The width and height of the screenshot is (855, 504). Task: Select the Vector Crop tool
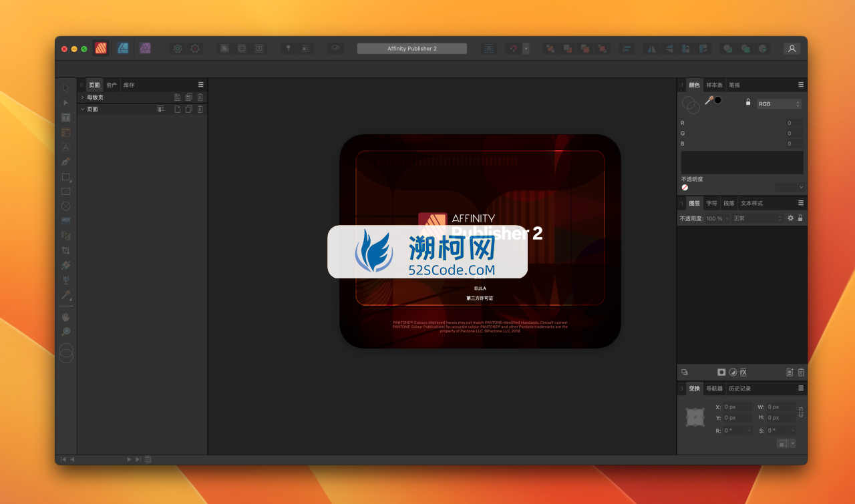point(65,250)
